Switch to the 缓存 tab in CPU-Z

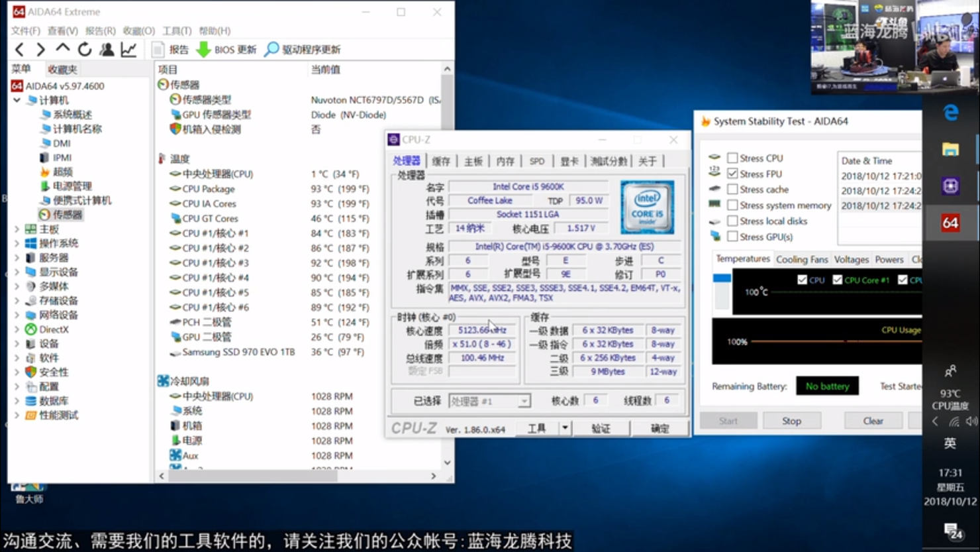tap(441, 161)
